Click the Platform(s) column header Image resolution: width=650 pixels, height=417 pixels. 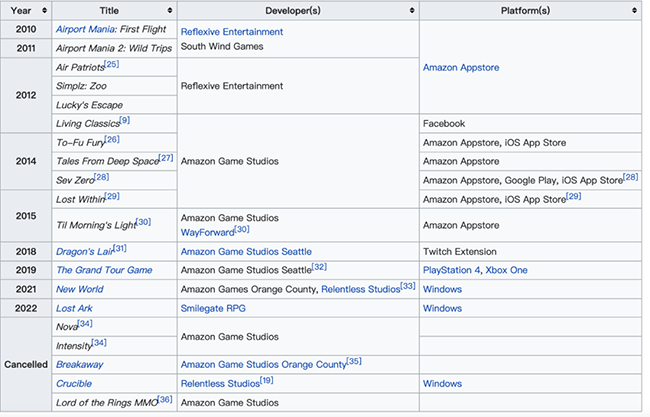pos(531,10)
